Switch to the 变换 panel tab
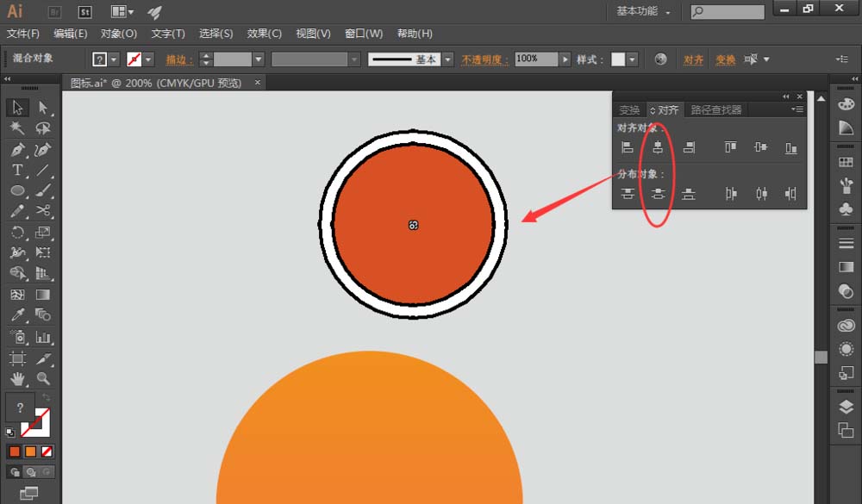862x504 pixels. click(x=629, y=110)
